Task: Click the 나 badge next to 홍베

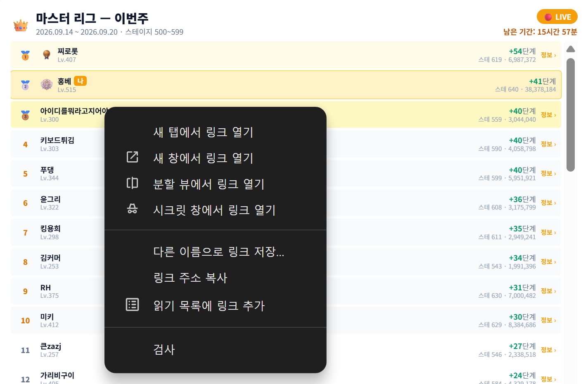Action: (x=80, y=81)
